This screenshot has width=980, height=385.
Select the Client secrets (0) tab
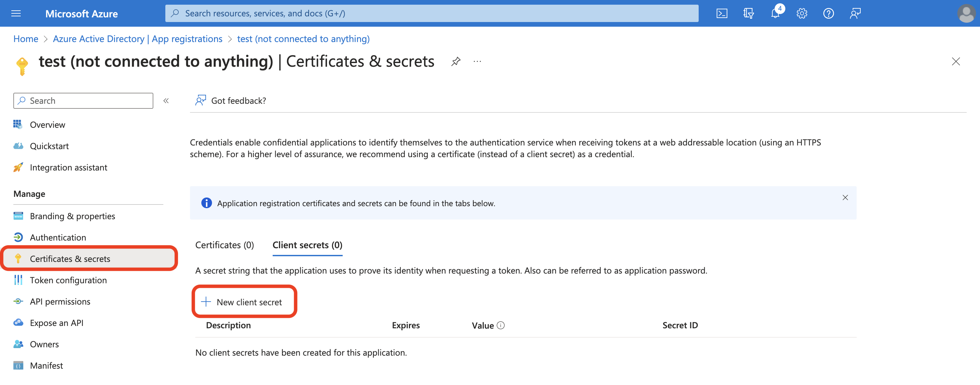307,245
